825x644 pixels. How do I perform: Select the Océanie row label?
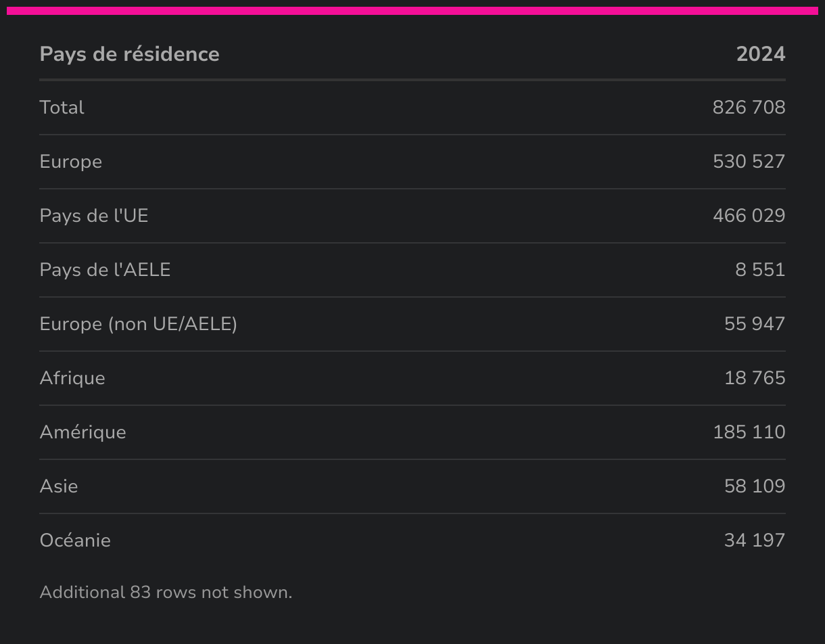point(75,540)
